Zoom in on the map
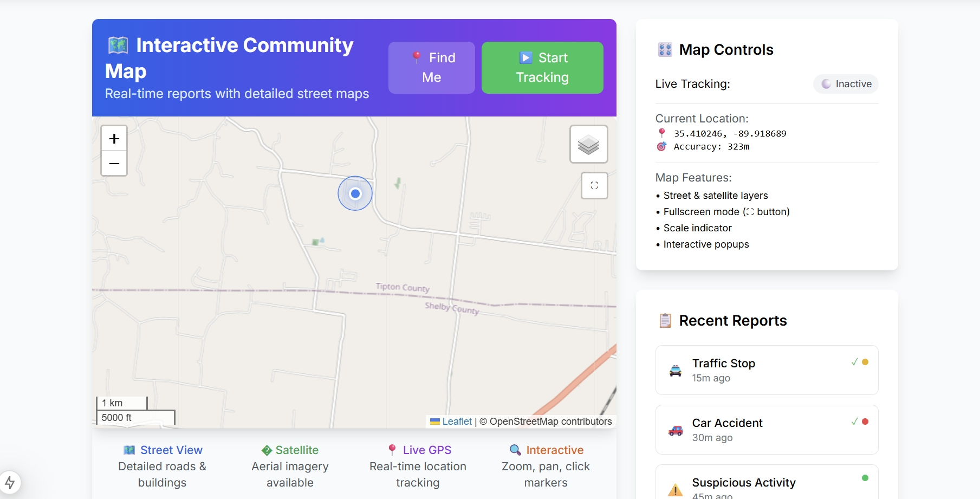 [114, 139]
